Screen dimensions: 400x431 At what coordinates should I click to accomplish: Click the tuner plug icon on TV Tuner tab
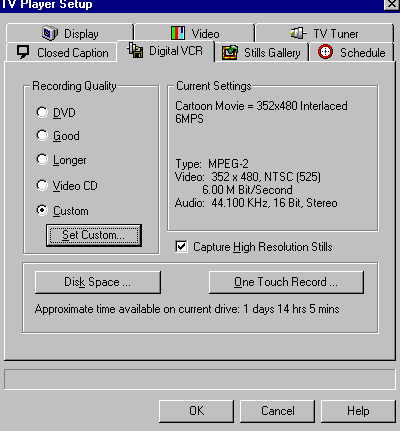coord(299,33)
